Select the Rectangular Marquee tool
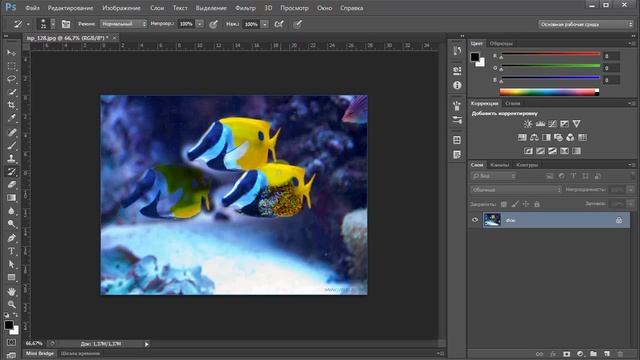 (x=11, y=66)
